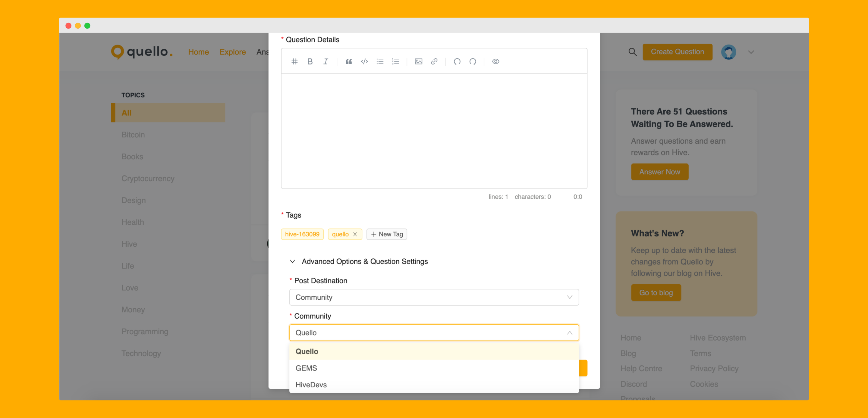Click the hive-163099 tag
The height and width of the screenshot is (418, 868).
302,234
